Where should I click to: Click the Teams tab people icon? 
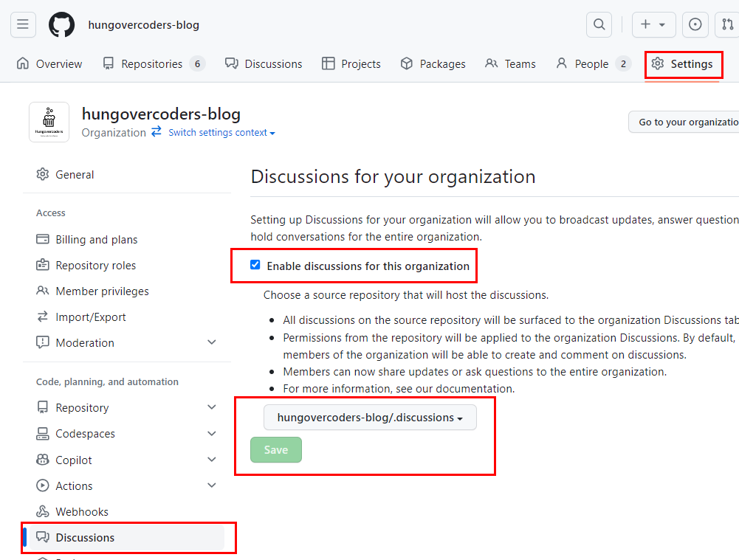click(x=491, y=63)
